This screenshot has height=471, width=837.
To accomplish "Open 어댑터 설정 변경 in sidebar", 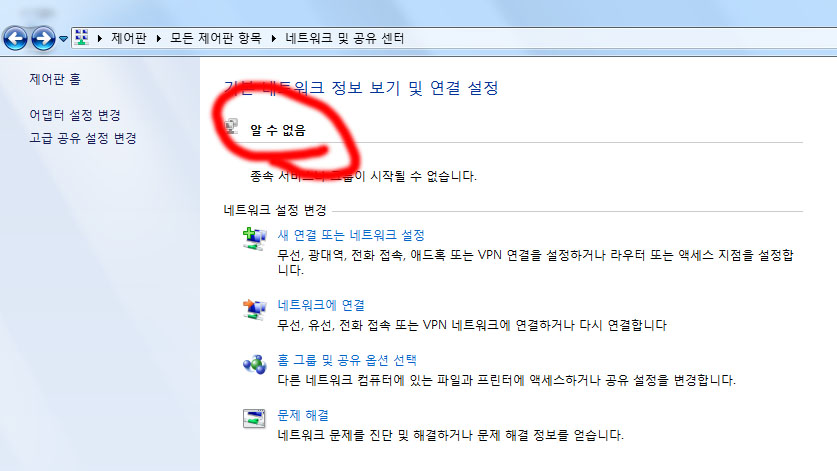I will [75, 115].
